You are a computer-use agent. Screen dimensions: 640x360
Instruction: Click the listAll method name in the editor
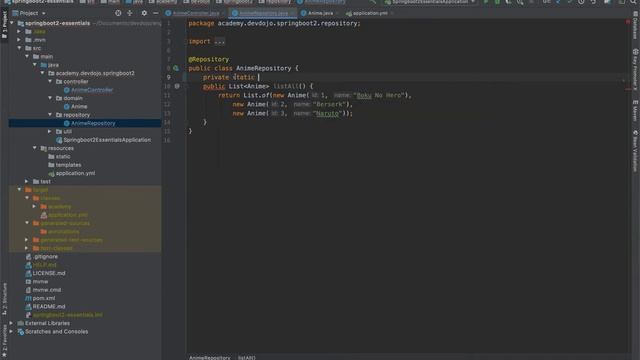[285, 86]
